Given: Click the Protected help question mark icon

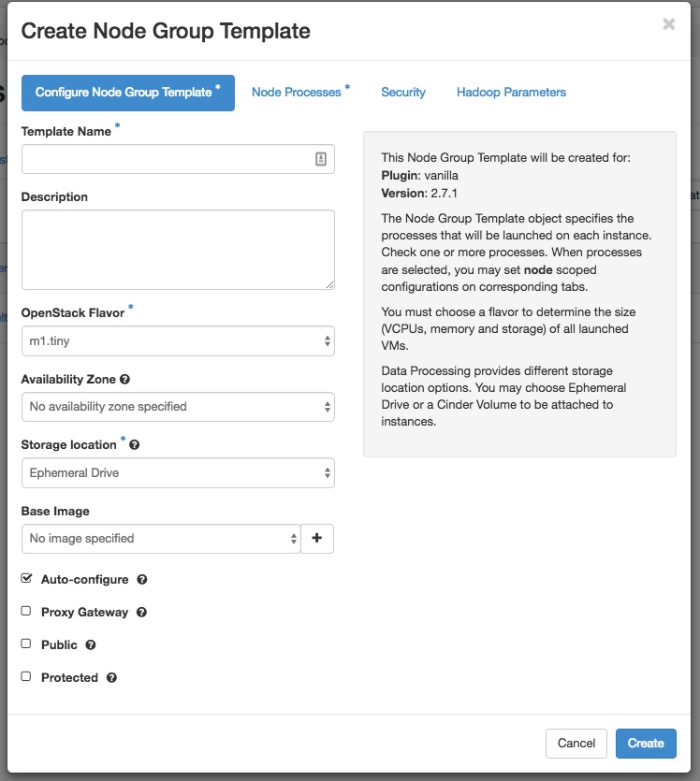Looking at the screenshot, I should [x=111, y=678].
